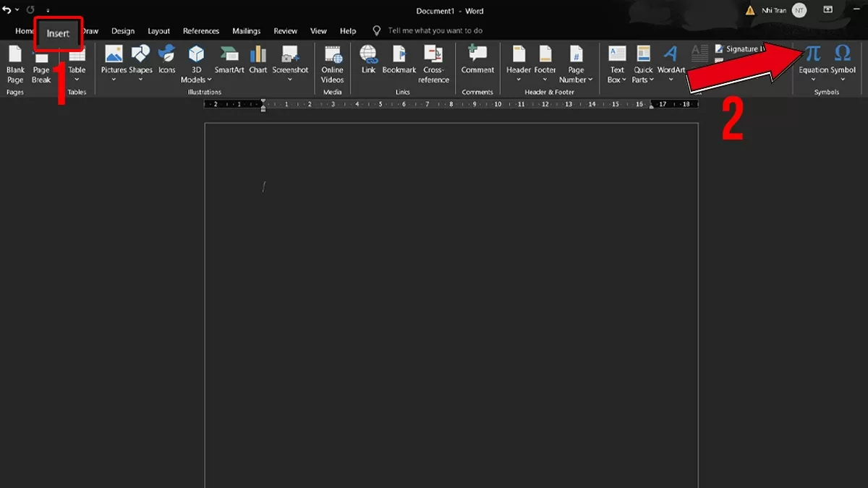Click the Chart icon
The image size is (868, 488).
(258, 56)
